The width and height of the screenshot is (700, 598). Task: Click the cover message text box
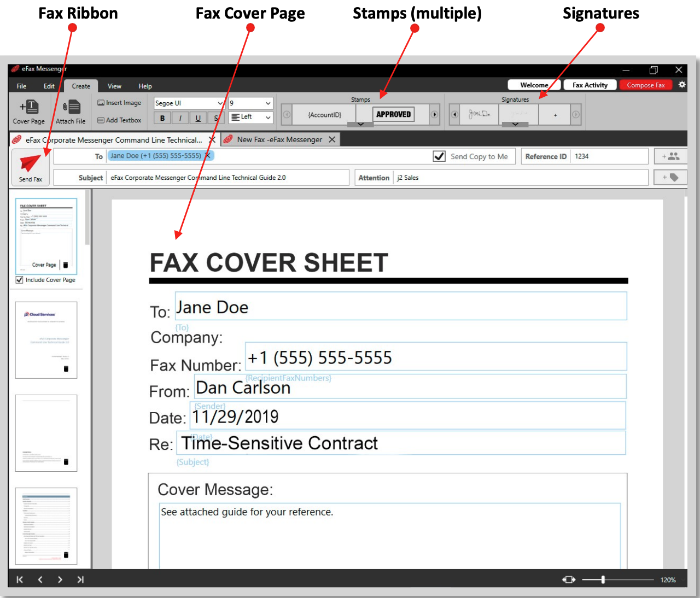(390, 536)
